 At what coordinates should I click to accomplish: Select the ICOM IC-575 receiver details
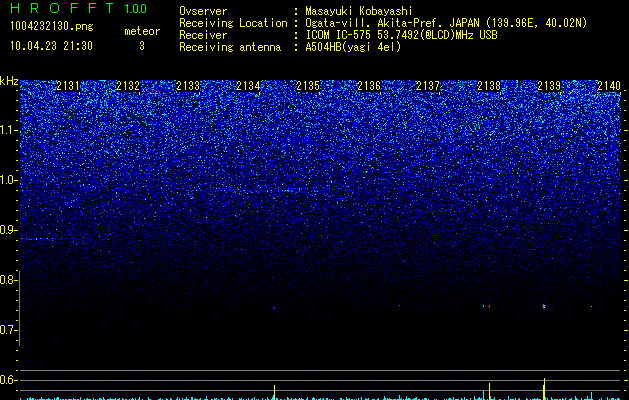point(401,35)
